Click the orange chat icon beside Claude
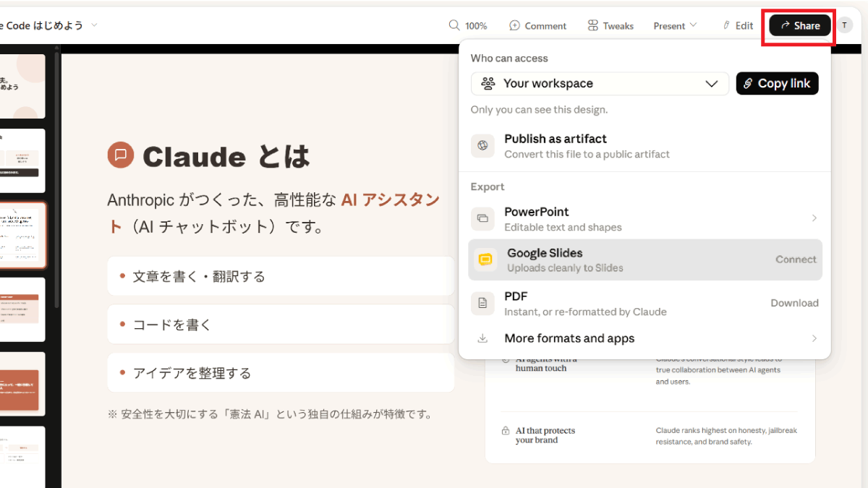 click(x=121, y=155)
